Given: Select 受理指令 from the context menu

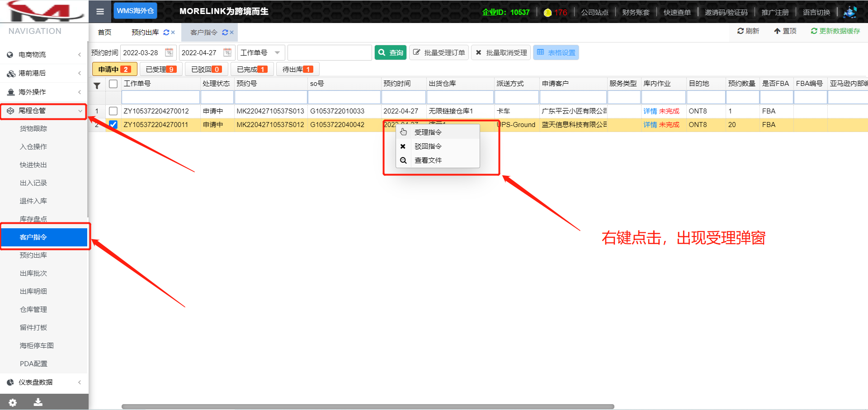Looking at the screenshot, I should tap(428, 132).
